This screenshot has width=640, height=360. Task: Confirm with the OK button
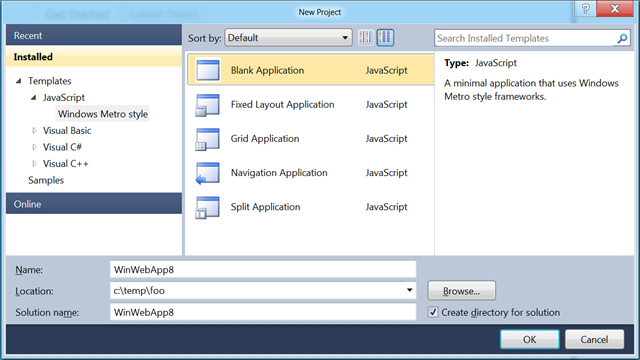(530, 339)
